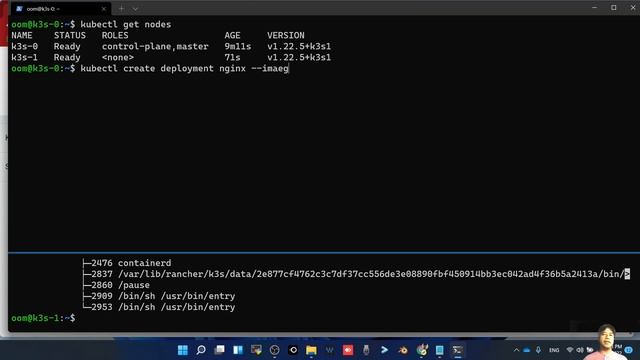Click the '2860 /pause' process line
Image resolution: width=640 pixels, height=360 pixels.
tap(116, 285)
